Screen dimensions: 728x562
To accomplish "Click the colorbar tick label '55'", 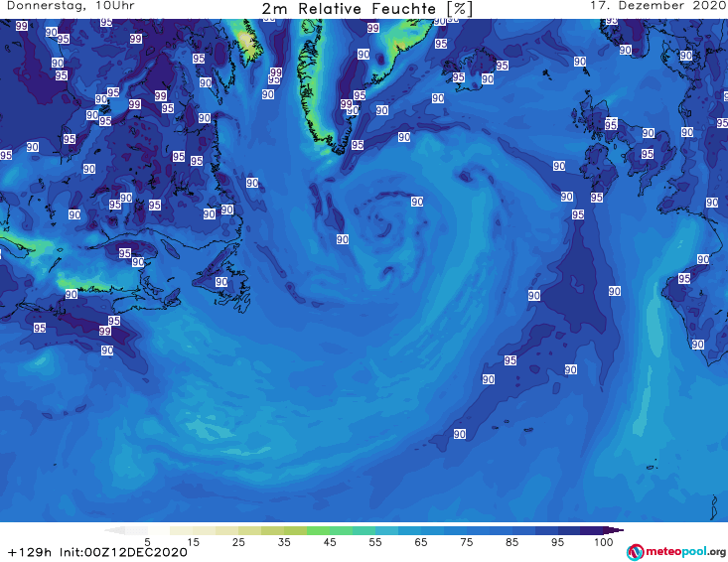I will coord(375,542).
